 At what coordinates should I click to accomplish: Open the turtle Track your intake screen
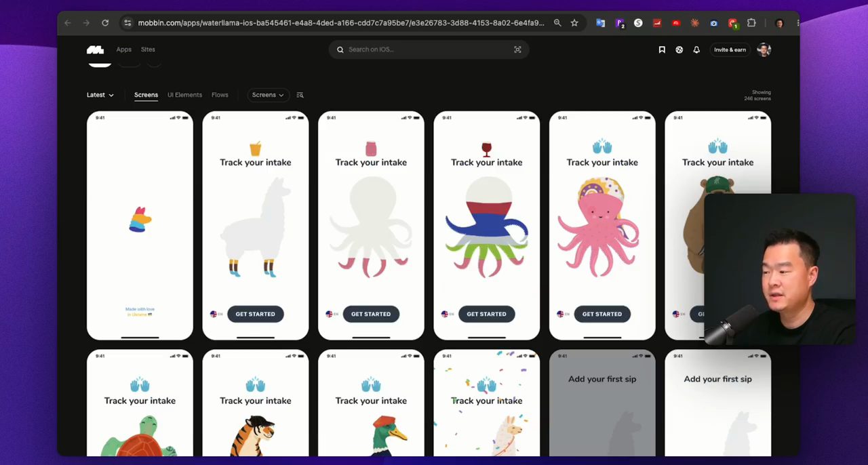tap(140, 403)
